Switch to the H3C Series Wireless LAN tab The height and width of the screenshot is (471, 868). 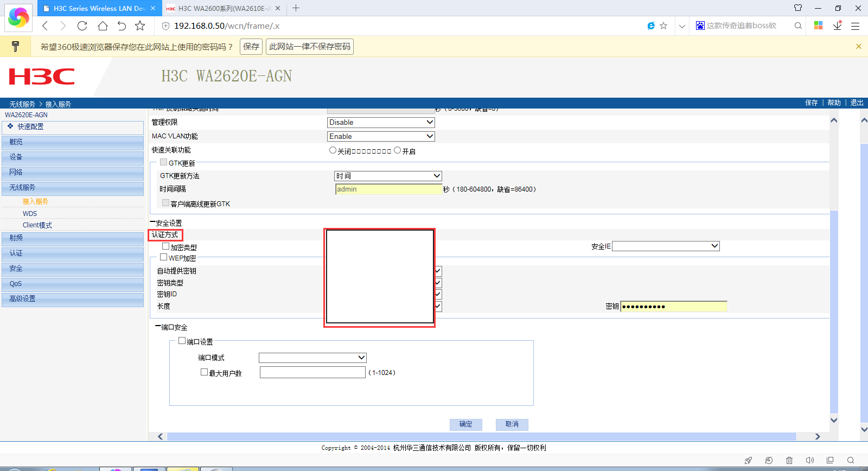click(x=99, y=8)
